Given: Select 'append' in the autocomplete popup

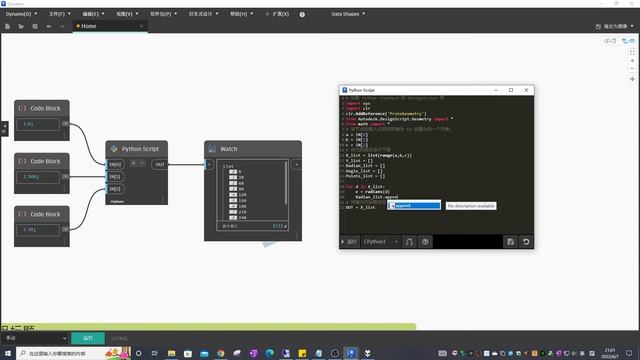Looking at the screenshot, I should [x=414, y=206].
